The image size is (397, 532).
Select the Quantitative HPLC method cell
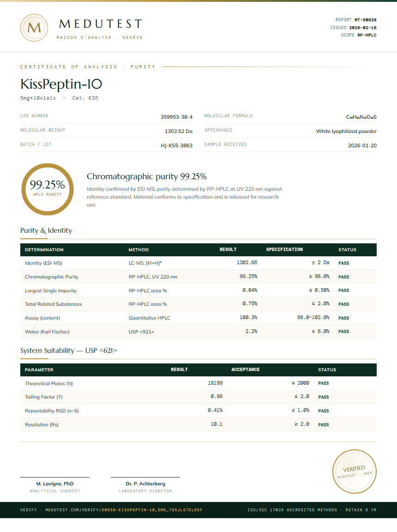[x=150, y=318]
